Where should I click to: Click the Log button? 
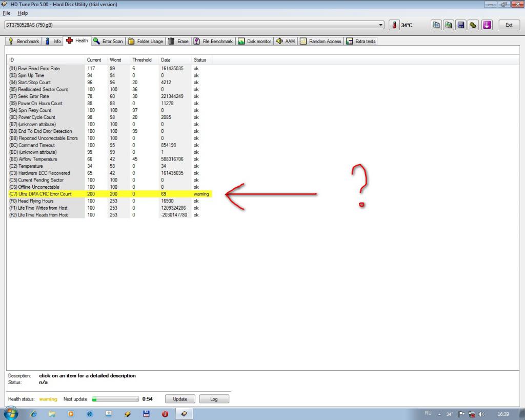[214, 399]
